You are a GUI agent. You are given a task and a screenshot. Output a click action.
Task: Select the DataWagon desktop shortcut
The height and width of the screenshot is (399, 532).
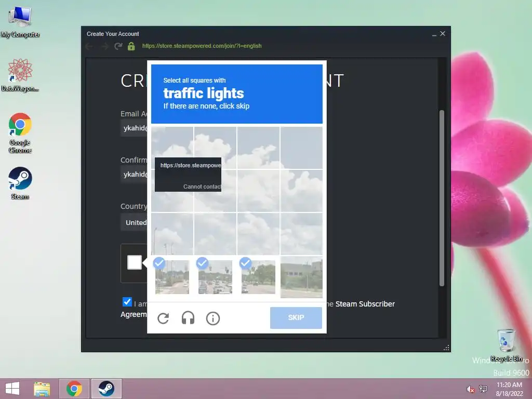pos(20,75)
